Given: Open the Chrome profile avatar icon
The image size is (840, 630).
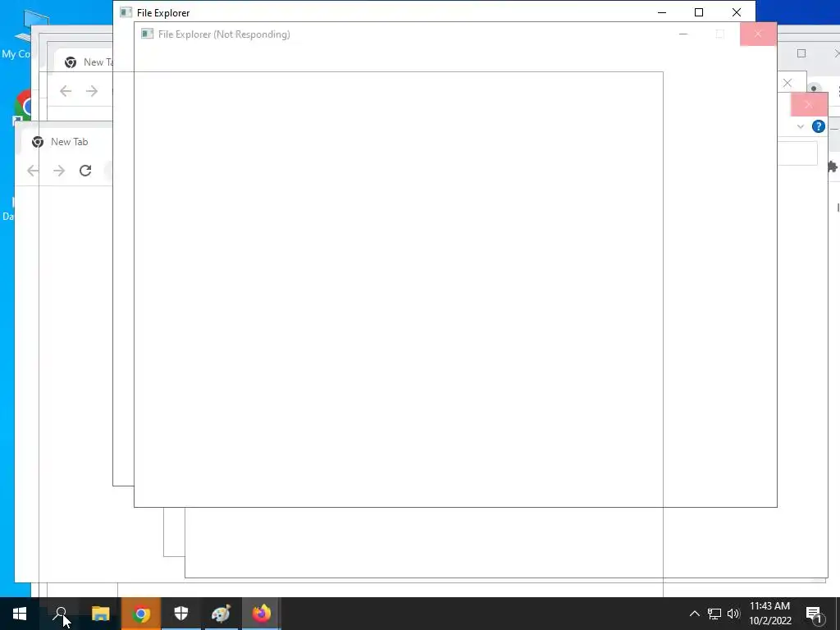Looking at the screenshot, I should point(813,89).
